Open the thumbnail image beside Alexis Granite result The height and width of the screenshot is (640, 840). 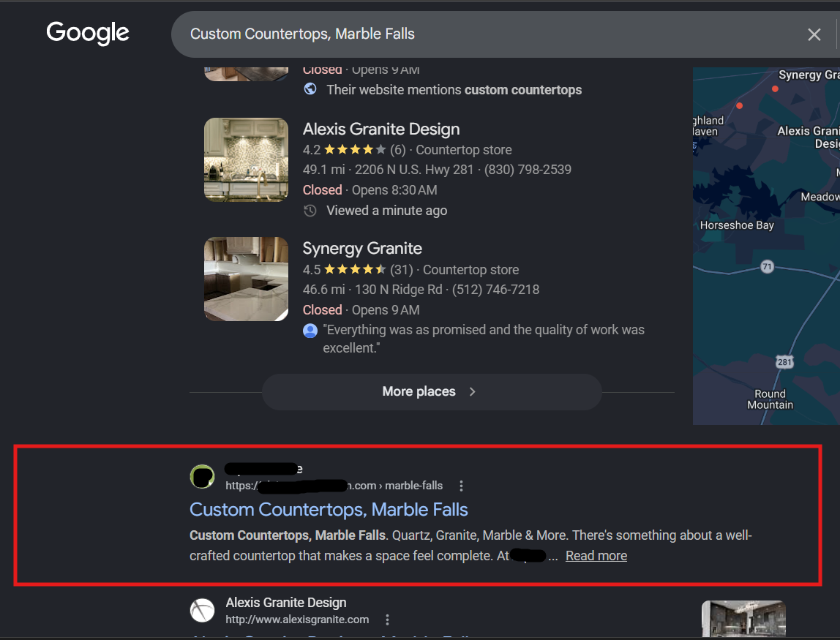pos(743,619)
